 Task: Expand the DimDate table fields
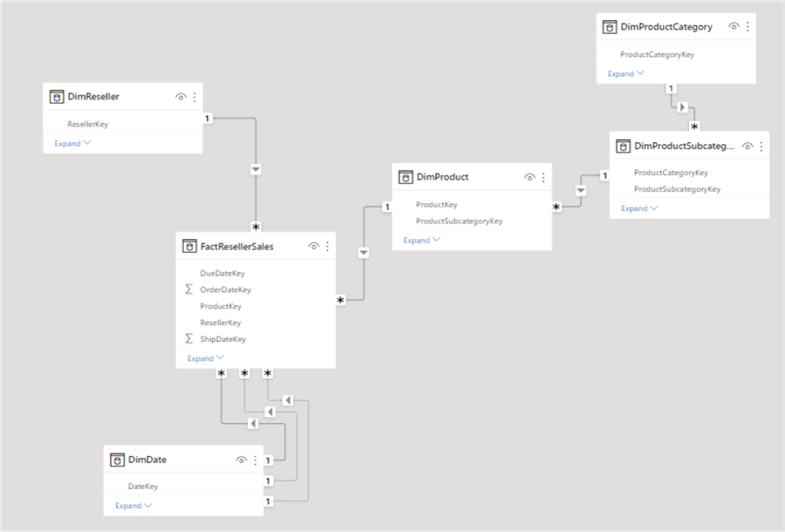click(x=133, y=506)
